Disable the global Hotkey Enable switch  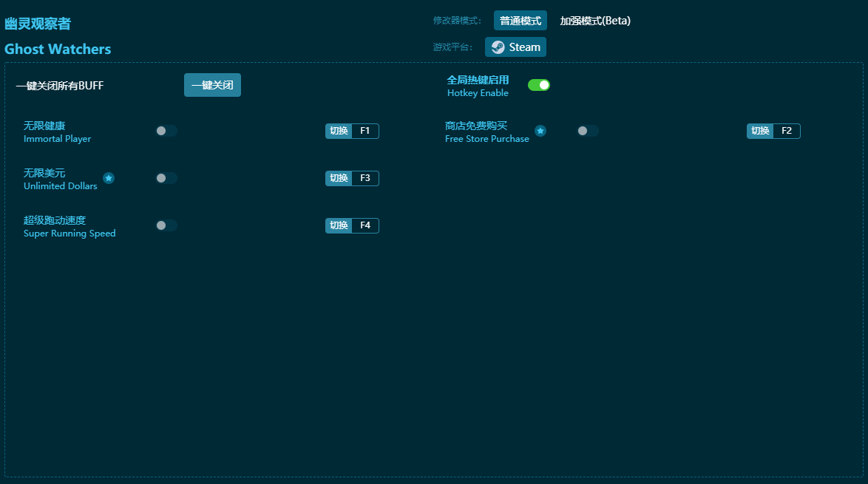pos(539,85)
